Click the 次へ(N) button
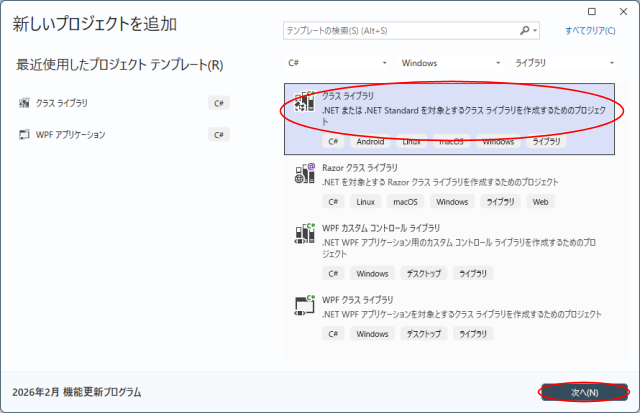The image size is (640, 413). click(x=584, y=392)
